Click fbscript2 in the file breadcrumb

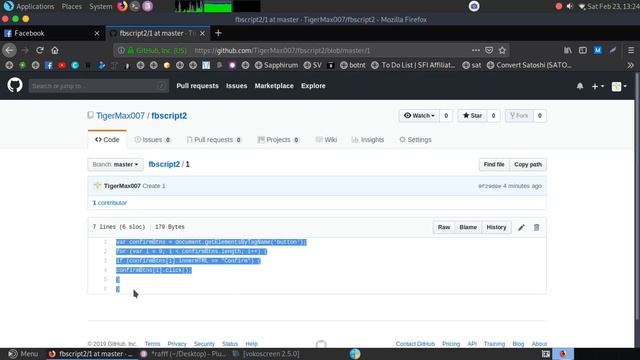(x=164, y=164)
